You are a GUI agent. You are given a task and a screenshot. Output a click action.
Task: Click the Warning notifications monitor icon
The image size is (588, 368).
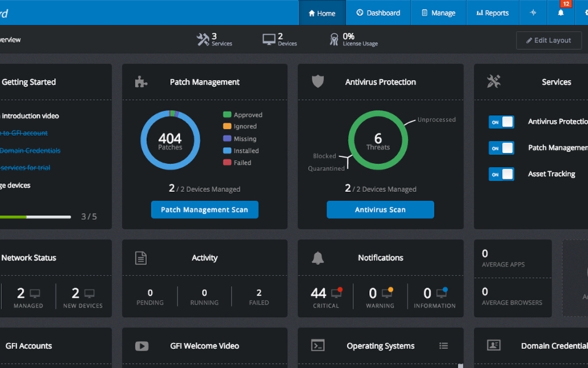[387, 292]
